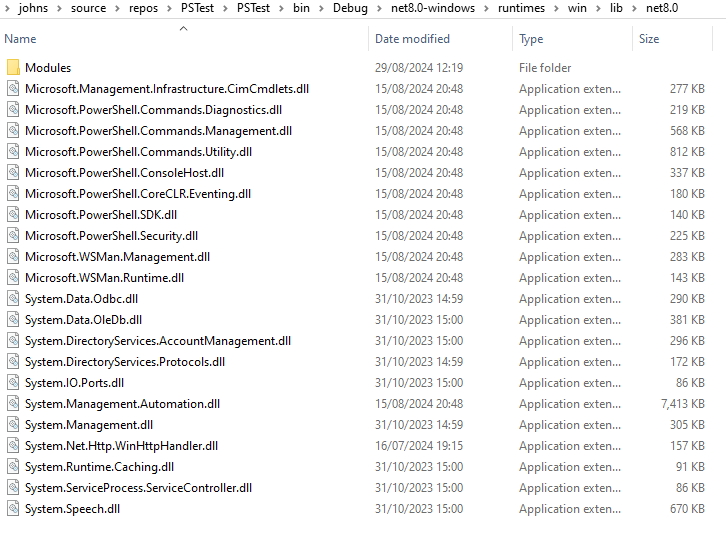Click the CoreCLR.Eventing.dll file icon
The height and width of the screenshot is (545, 726).
click(x=13, y=194)
